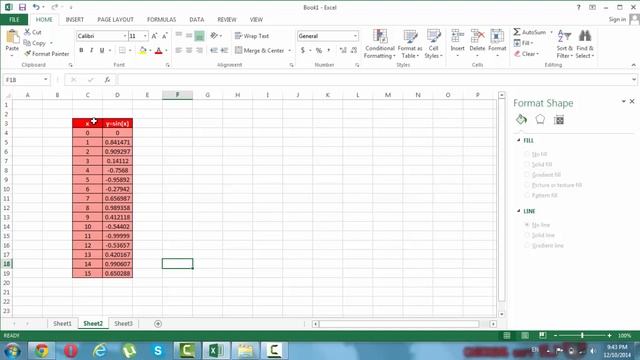Open the General number format dropdown
Image resolution: width=640 pixels, height=360 pixels.
(x=355, y=36)
